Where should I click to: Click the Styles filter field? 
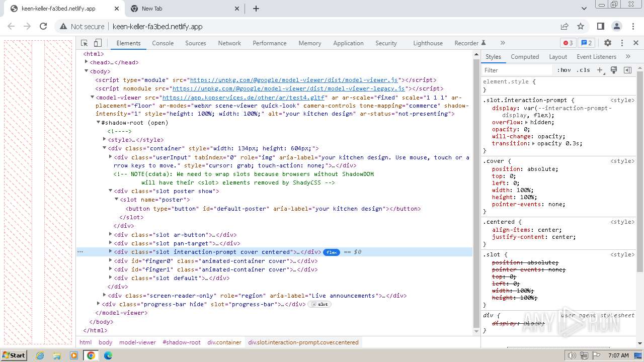[517, 70]
